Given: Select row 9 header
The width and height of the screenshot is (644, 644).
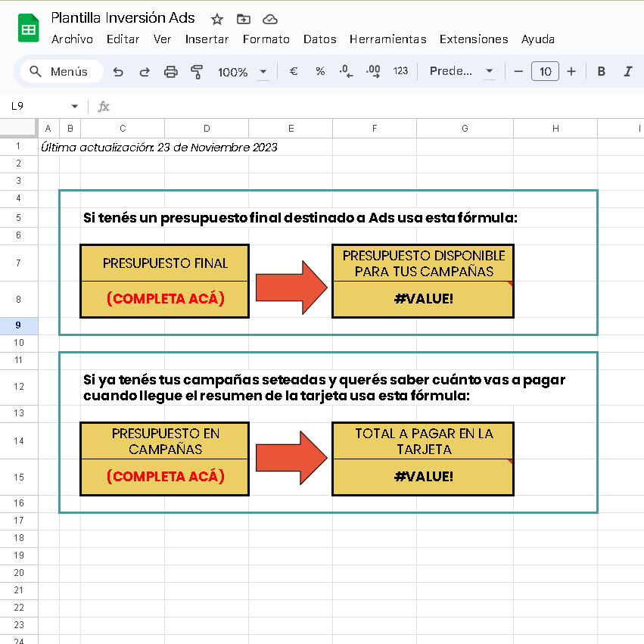Looking at the screenshot, I should click(x=19, y=325).
